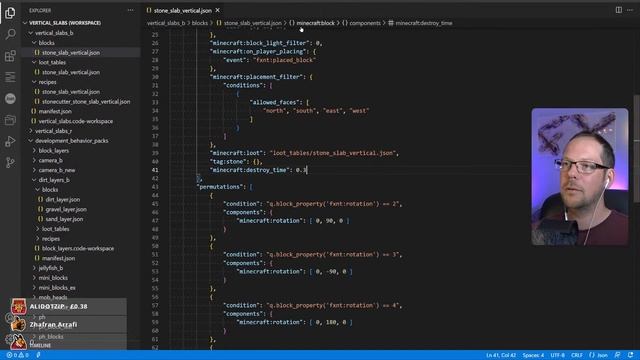Image resolution: width=640 pixels, height=360 pixels.
Task: Open block_layers.code-workspace file
Action: pyautogui.click(x=78, y=248)
